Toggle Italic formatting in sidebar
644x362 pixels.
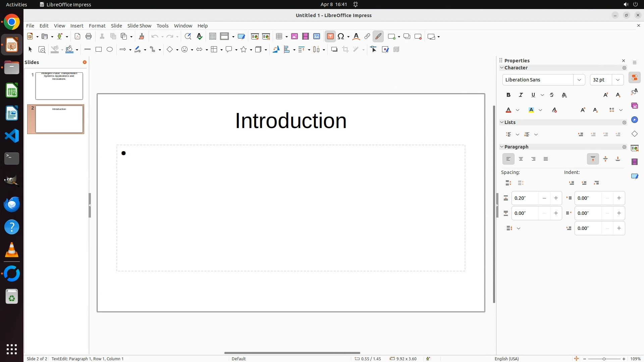(x=521, y=95)
